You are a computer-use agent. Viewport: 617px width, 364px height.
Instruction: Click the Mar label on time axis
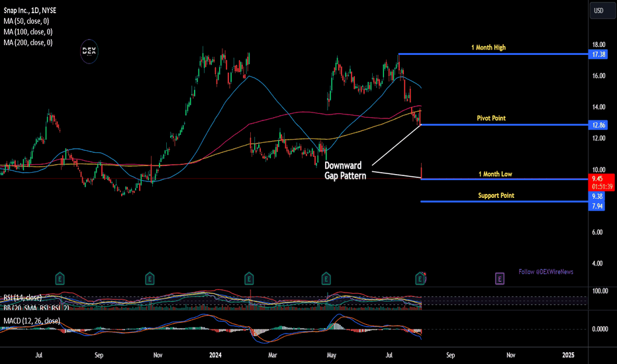[272, 355]
